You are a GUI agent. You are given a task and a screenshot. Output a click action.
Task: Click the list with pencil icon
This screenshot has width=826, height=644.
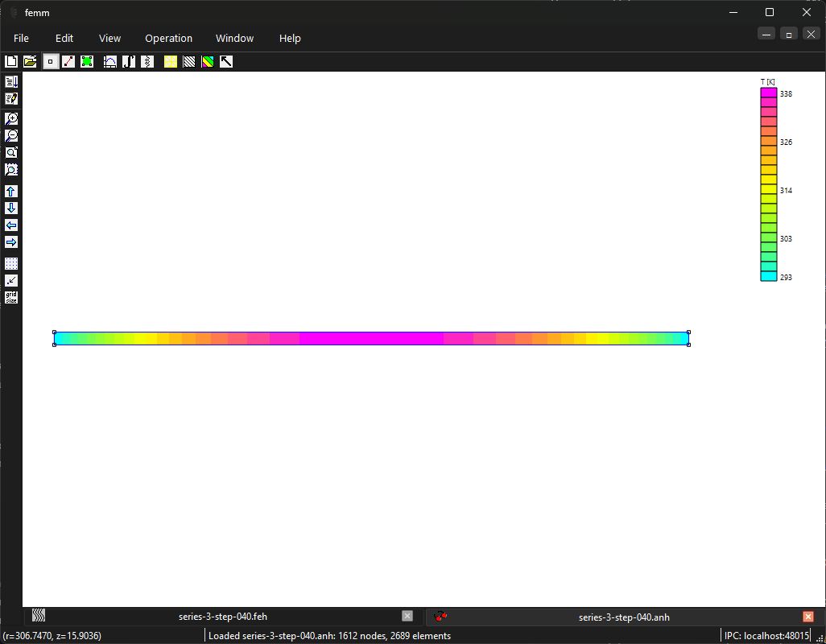tap(11, 98)
